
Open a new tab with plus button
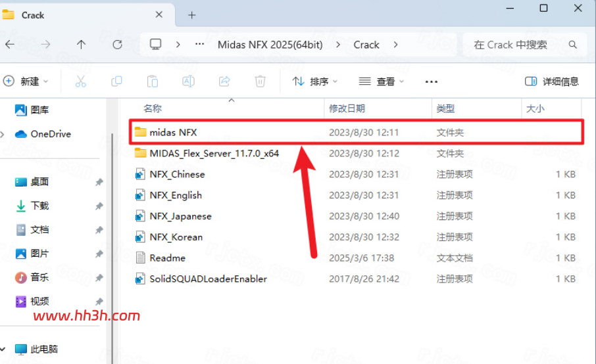tap(192, 15)
